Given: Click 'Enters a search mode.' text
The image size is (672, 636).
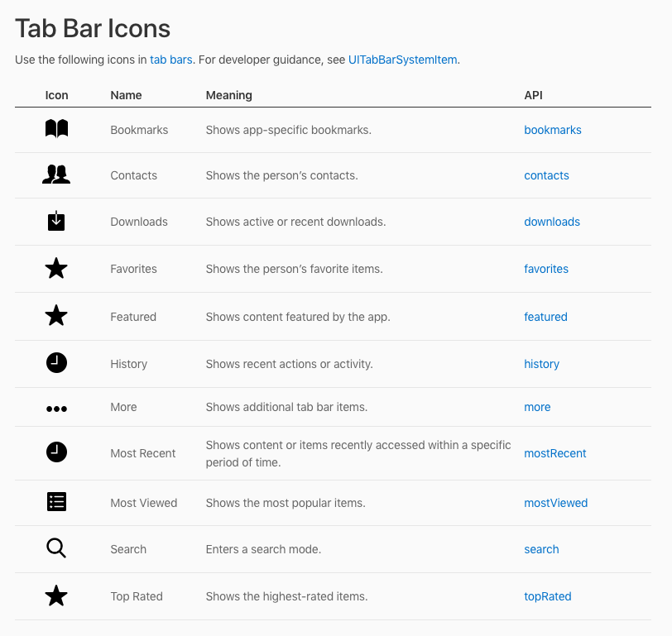Looking at the screenshot, I should tap(263, 549).
